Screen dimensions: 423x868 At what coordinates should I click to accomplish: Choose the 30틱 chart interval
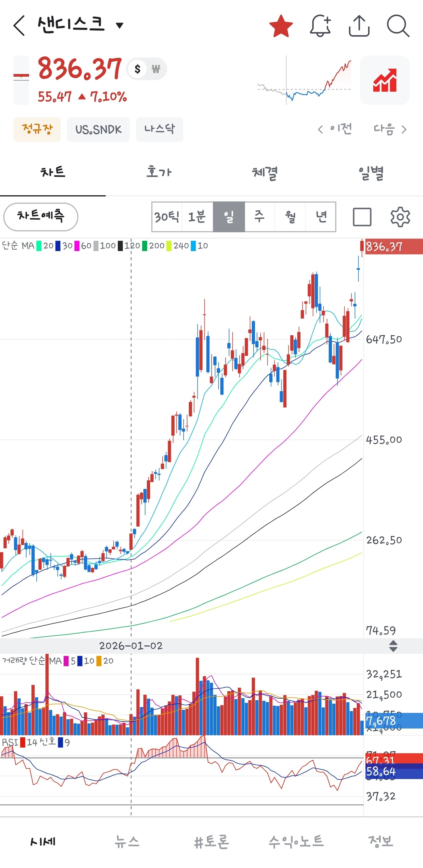(167, 217)
